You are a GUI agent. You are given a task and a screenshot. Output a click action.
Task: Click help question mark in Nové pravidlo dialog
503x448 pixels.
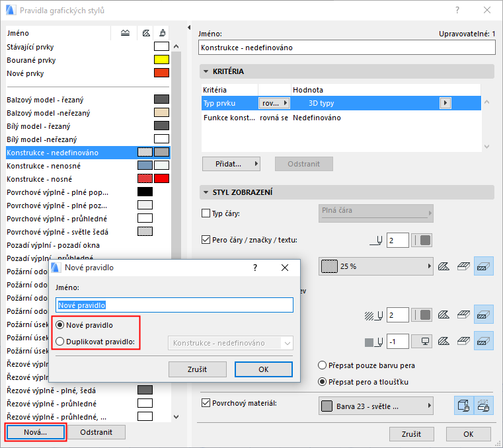coord(255,268)
